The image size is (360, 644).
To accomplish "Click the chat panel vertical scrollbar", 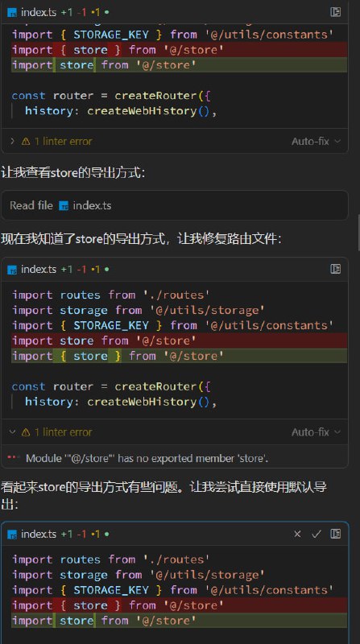I will (358, 232).
